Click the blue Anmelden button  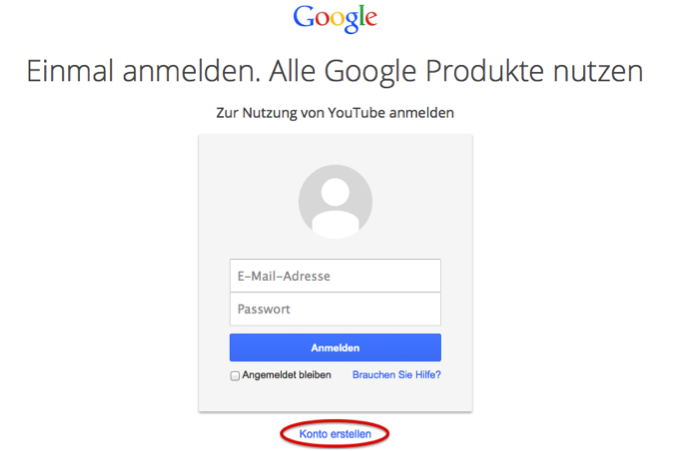coord(335,347)
